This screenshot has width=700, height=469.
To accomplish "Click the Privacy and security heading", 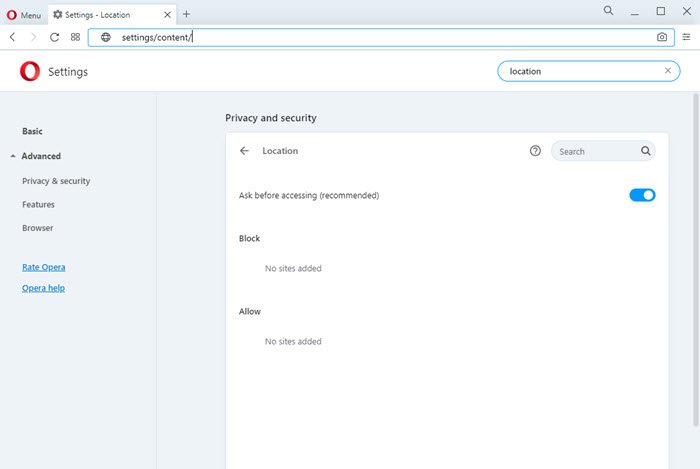I will tap(271, 118).
